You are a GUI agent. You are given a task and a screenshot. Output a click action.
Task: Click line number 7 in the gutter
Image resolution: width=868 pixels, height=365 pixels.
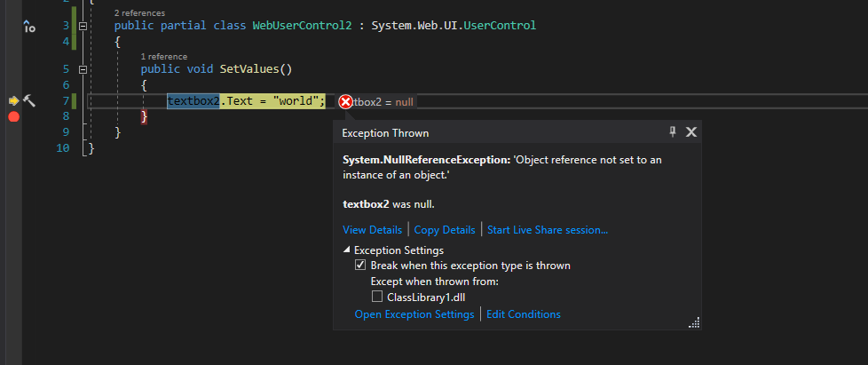pos(66,101)
